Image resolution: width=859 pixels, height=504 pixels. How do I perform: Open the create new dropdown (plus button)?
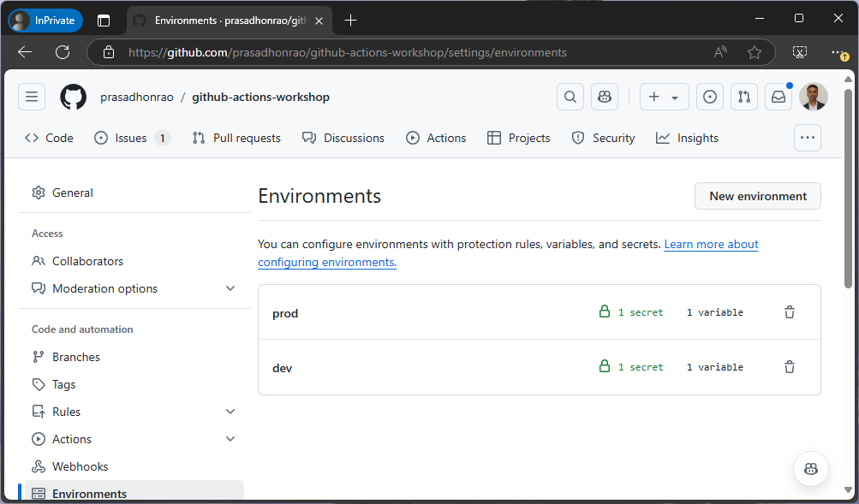(664, 96)
